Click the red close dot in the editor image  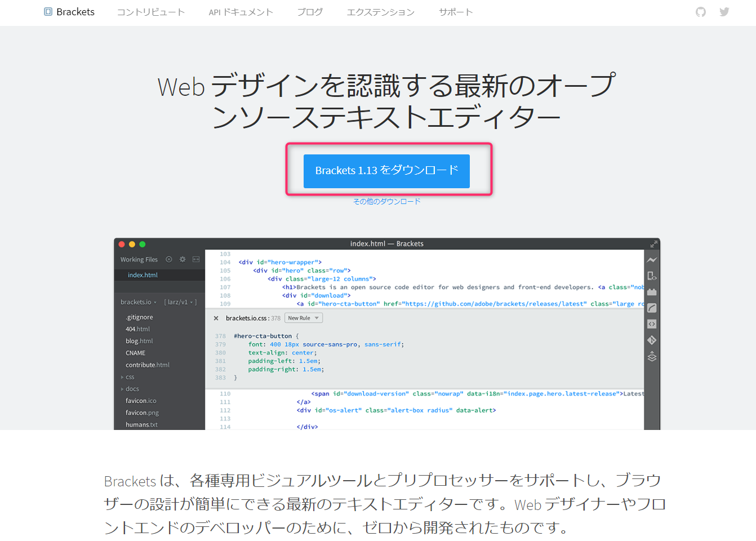coord(122,244)
